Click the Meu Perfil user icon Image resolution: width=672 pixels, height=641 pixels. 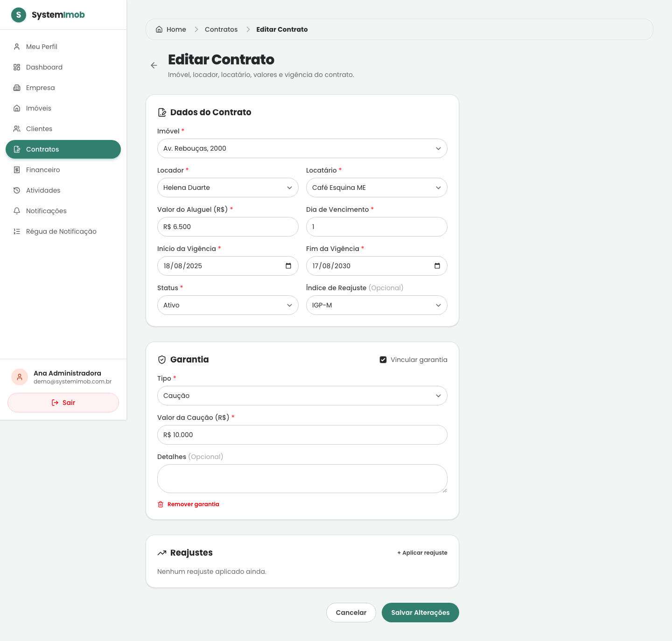pos(17,47)
